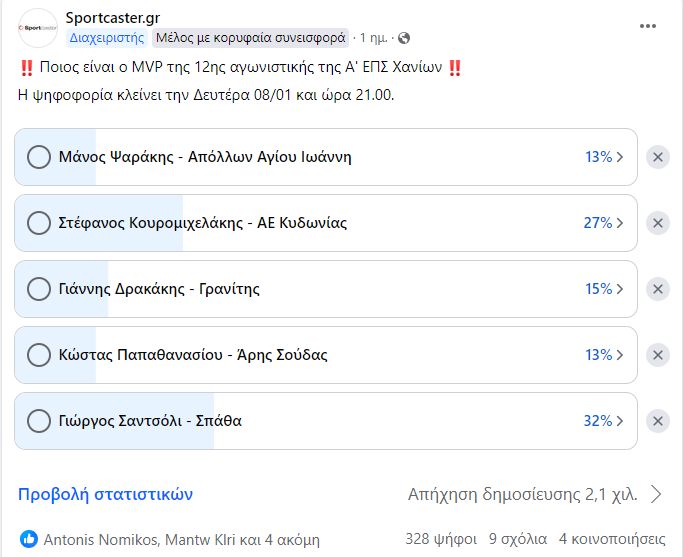Remove option Στέφανος Κουρομιχελάκης with X icon

click(657, 223)
